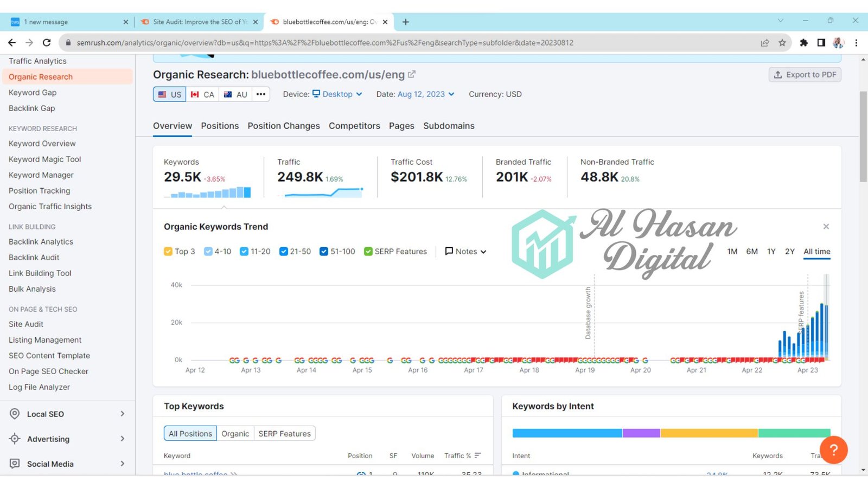Open browser side panel icon
Image resolution: width=868 pixels, height=488 pixels.
pyautogui.click(x=821, y=43)
